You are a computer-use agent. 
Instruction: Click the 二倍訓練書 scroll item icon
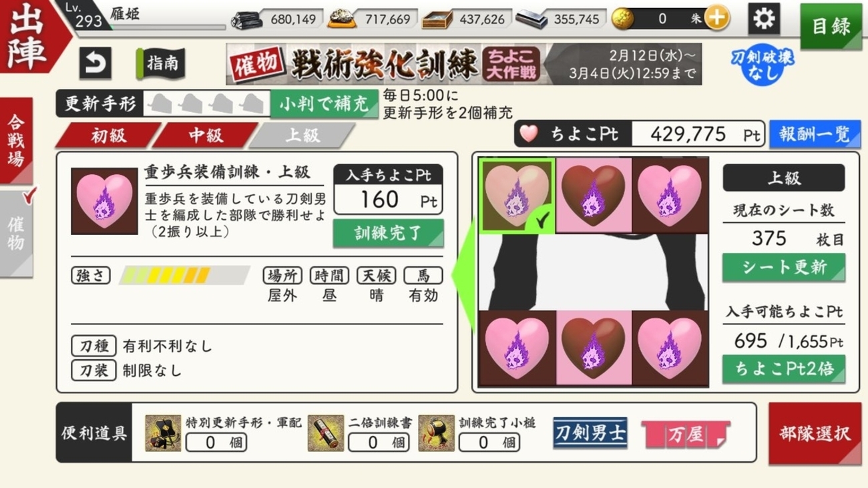click(326, 433)
